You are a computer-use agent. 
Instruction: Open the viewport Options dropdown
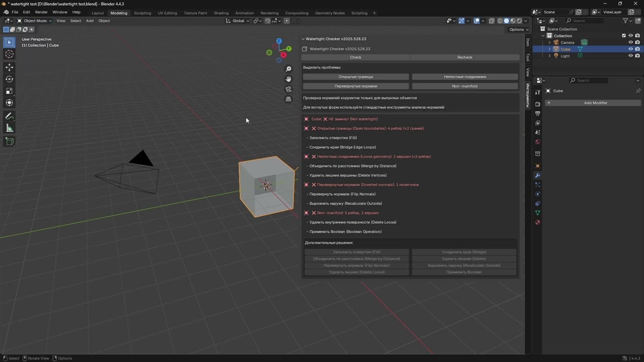pyautogui.click(x=519, y=30)
